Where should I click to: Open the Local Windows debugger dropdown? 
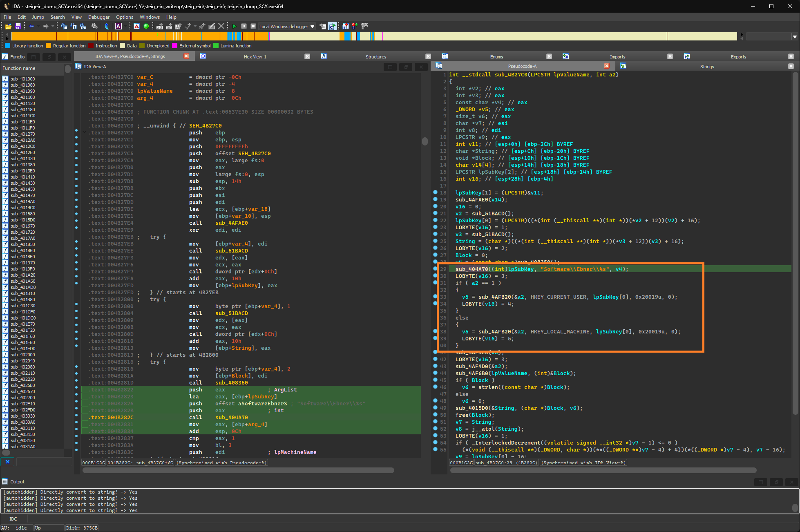313,27
